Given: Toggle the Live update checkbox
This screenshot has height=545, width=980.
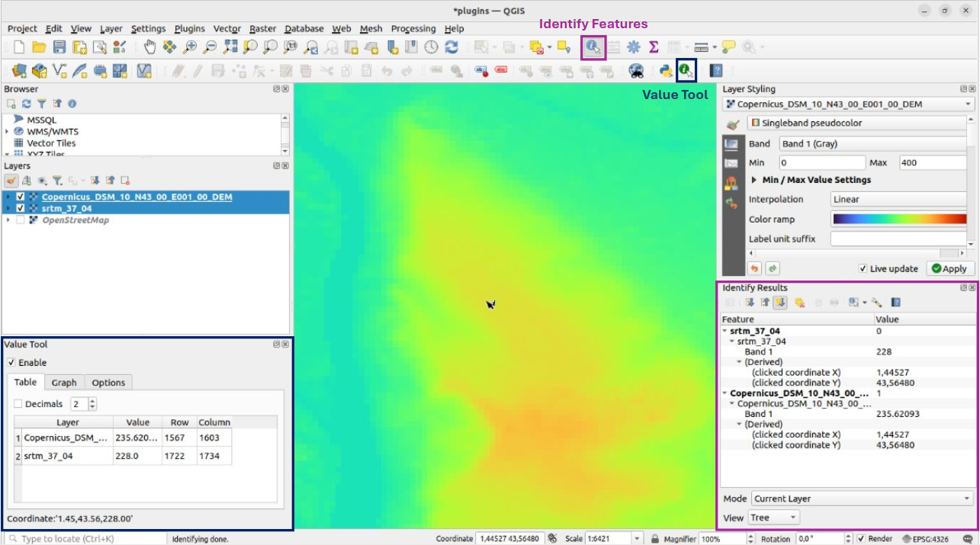Looking at the screenshot, I should pos(863,268).
